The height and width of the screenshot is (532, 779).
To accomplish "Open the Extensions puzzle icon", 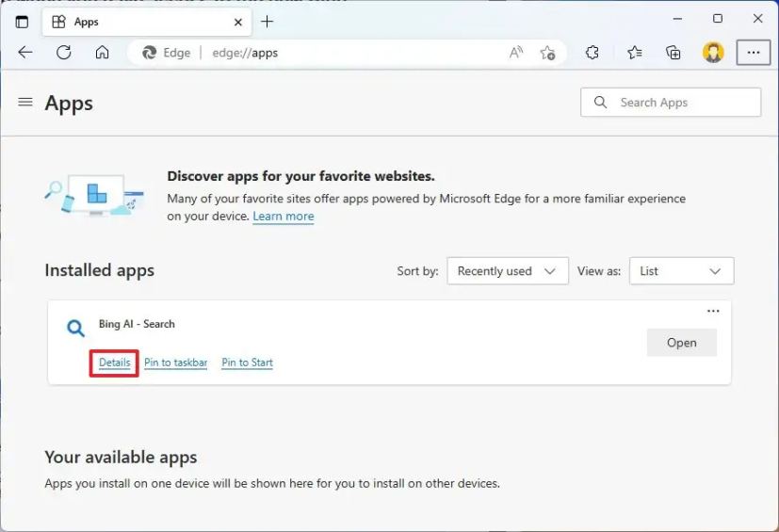I will [x=592, y=52].
